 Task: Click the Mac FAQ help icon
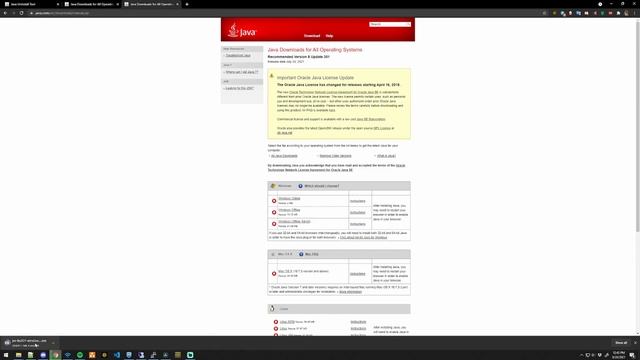(301, 254)
